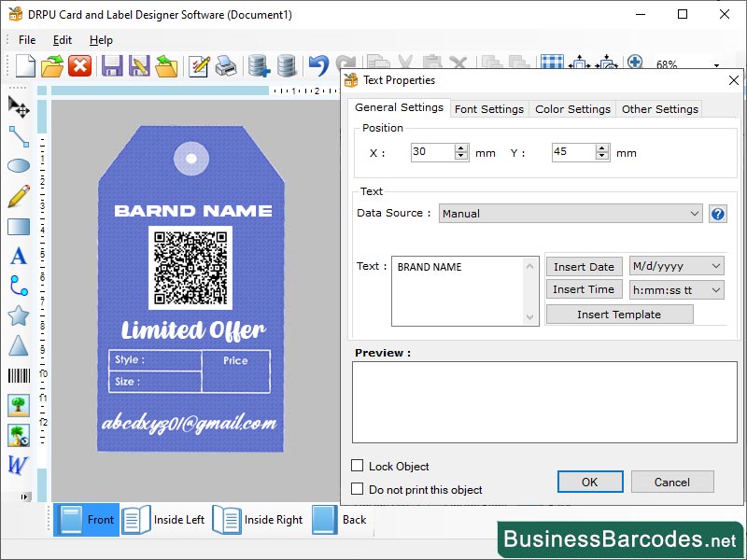Select the Barcode tool in the left toolbar
This screenshot has width=747, height=560.
[19, 376]
